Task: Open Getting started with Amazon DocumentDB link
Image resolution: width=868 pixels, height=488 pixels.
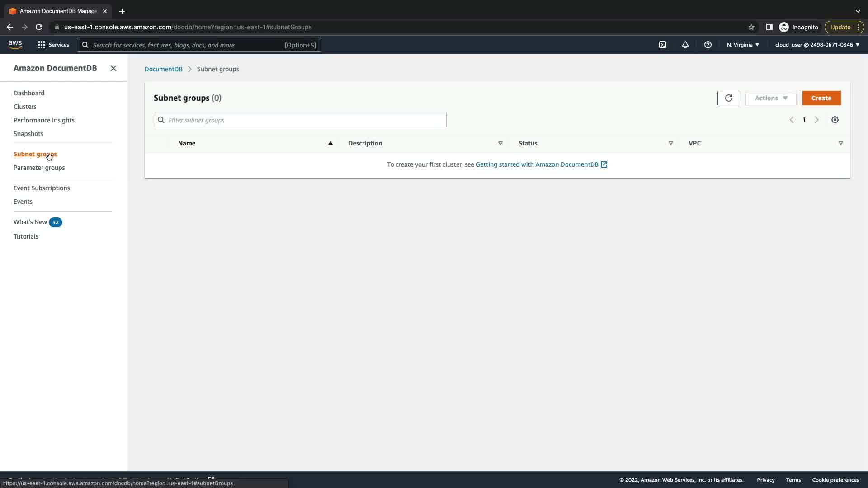Action: point(537,164)
